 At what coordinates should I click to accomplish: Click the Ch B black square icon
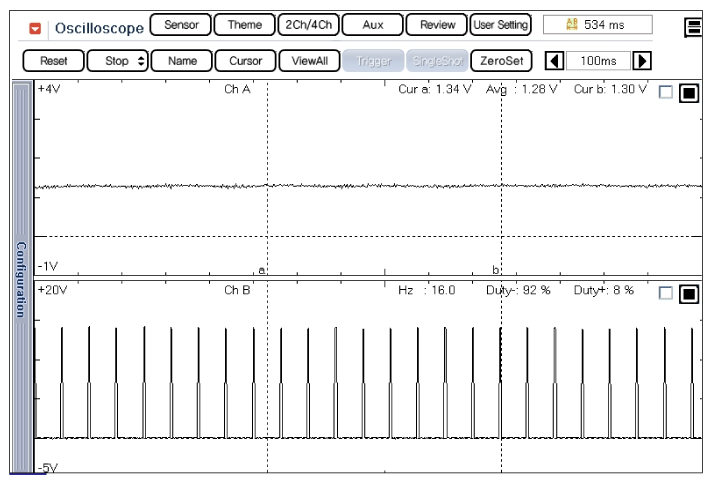(x=689, y=294)
